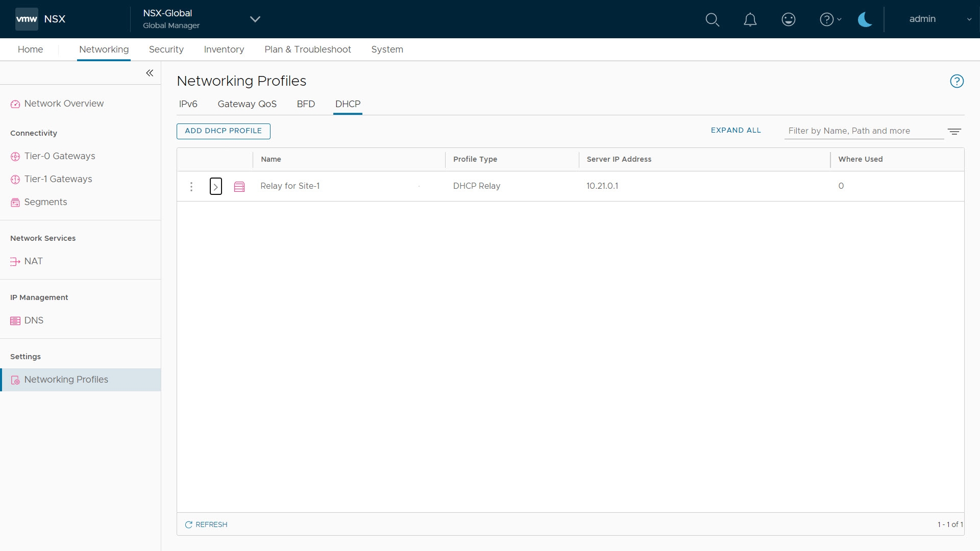Click the filter by name field
Viewport: 980px width, 551px height.
pyautogui.click(x=864, y=131)
